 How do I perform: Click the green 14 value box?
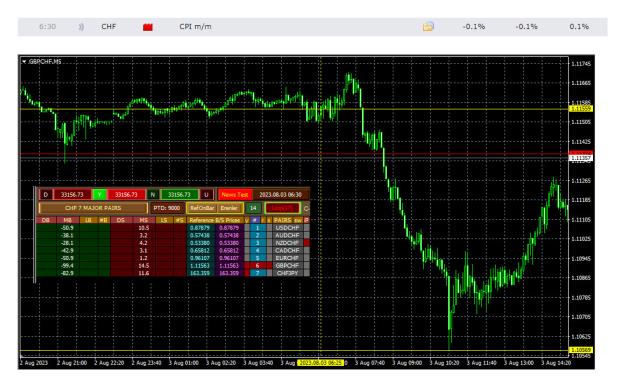(x=253, y=208)
